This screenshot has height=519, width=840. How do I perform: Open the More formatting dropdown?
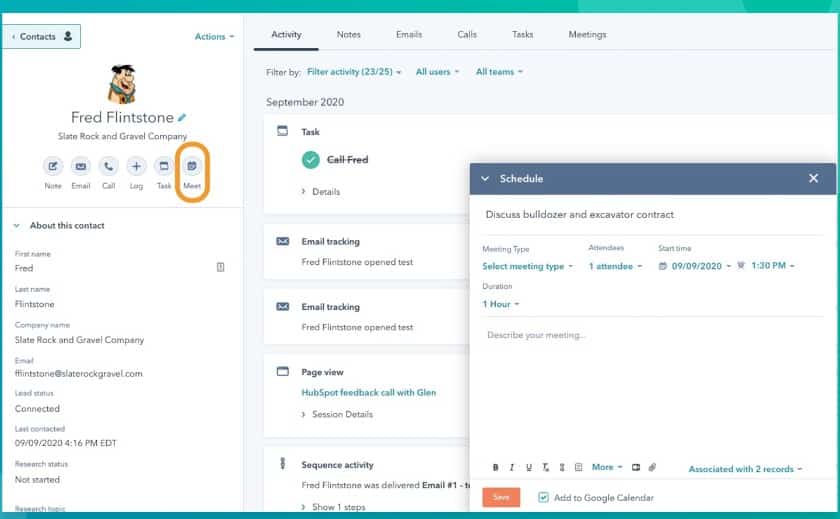607,467
